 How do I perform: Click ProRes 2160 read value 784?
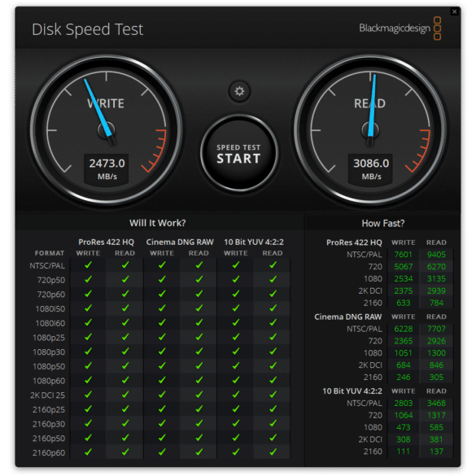pyautogui.click(x=436, y=303)
